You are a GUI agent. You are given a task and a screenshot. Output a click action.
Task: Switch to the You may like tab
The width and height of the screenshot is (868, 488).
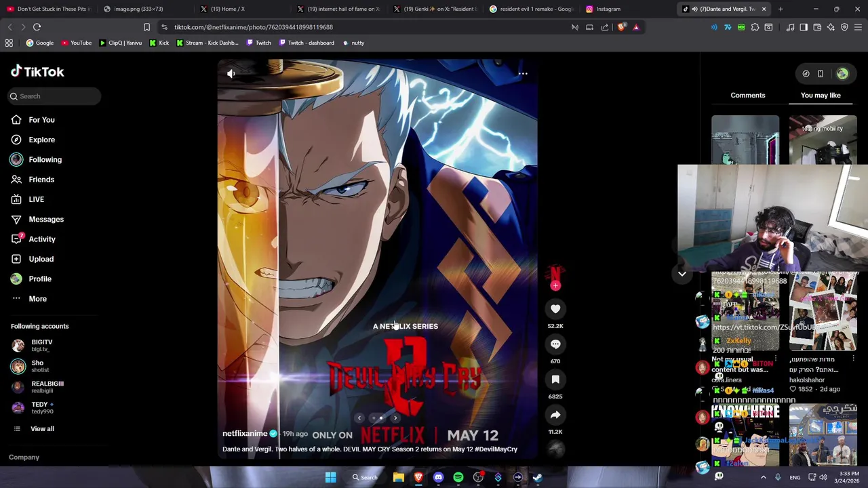(821, 96)
